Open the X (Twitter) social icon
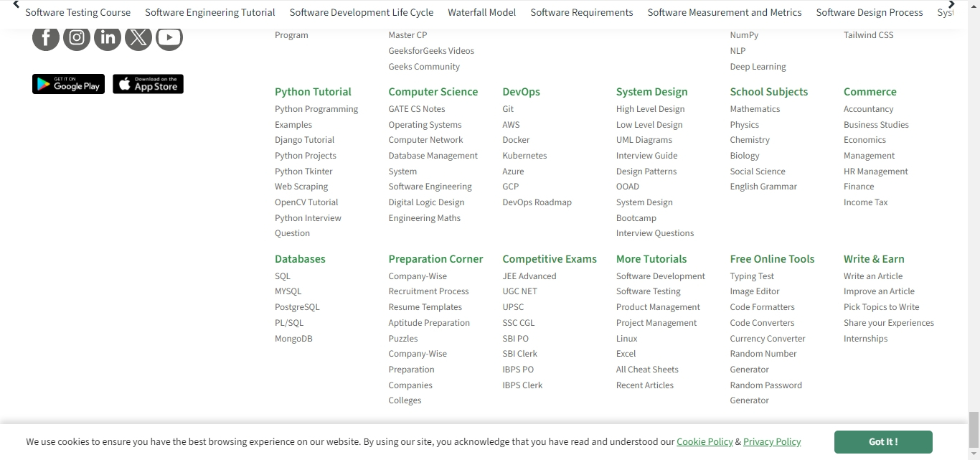Viewport: 980px width, 460px height. click(138, 37)
